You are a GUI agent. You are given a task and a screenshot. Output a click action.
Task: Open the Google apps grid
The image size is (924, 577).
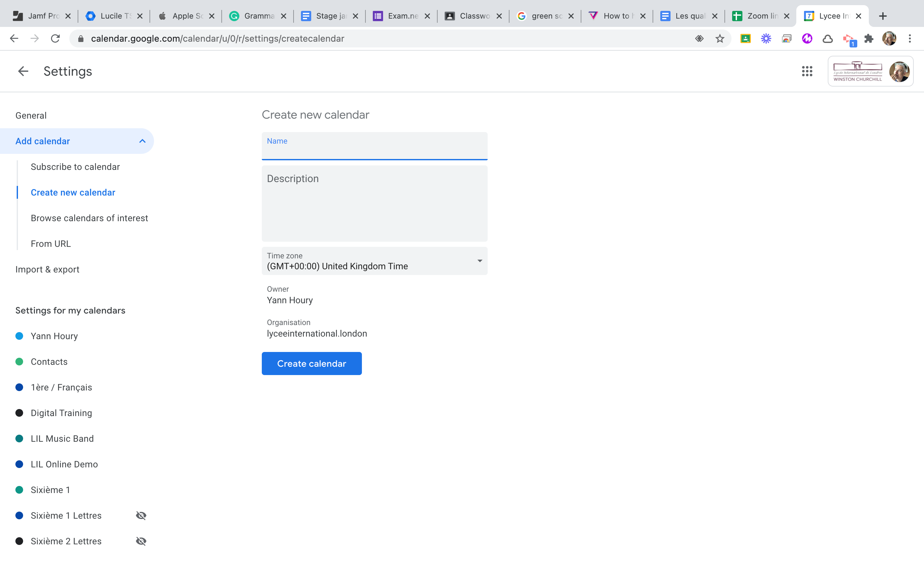tap(807, 71)
